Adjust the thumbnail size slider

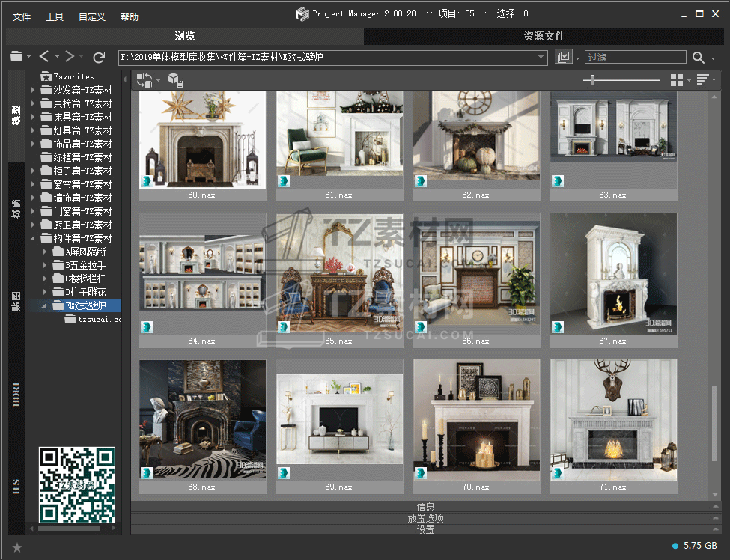tap(592, 80)
